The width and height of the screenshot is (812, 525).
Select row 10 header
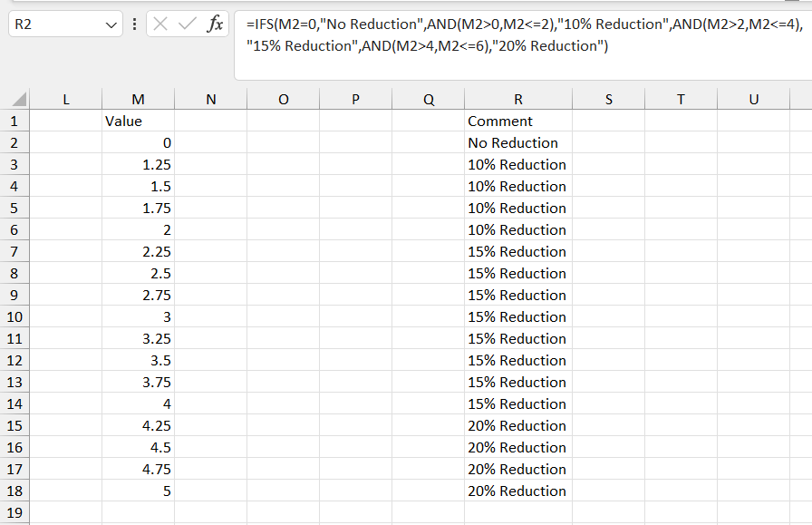tap(14, 316)
